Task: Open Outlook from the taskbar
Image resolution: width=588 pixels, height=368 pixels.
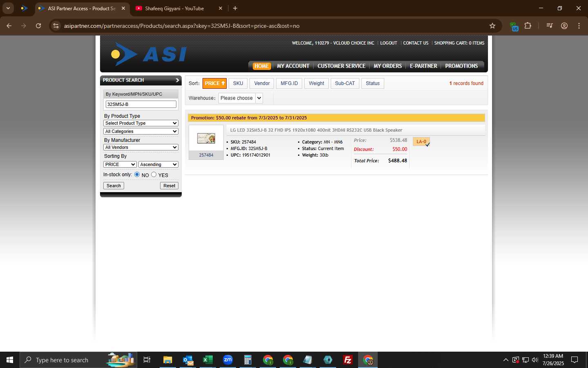Action: pyautogui.click(x=188, y=360)
